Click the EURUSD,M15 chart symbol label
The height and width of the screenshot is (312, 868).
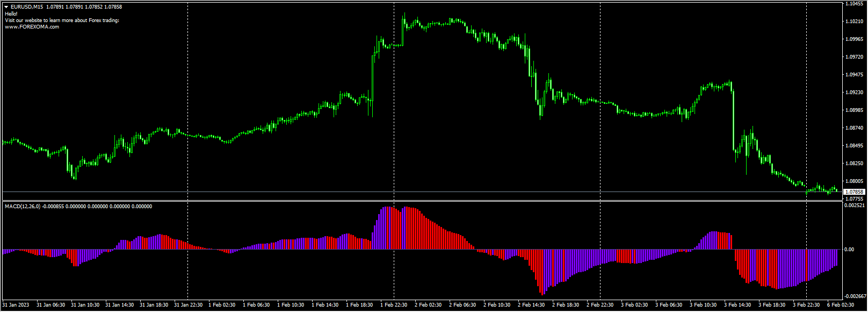point(27,7)
